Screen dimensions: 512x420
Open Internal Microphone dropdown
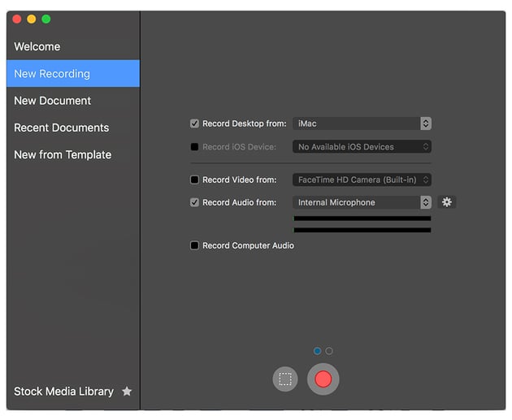pos(362,202)
